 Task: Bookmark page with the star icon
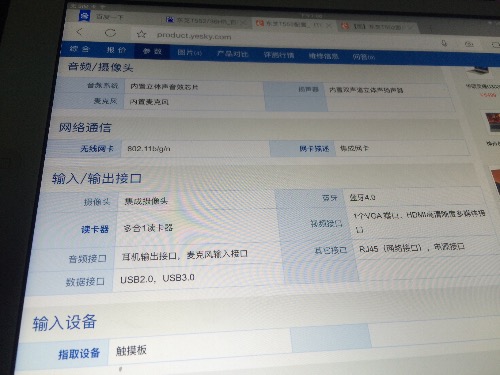tap(141, 34)
